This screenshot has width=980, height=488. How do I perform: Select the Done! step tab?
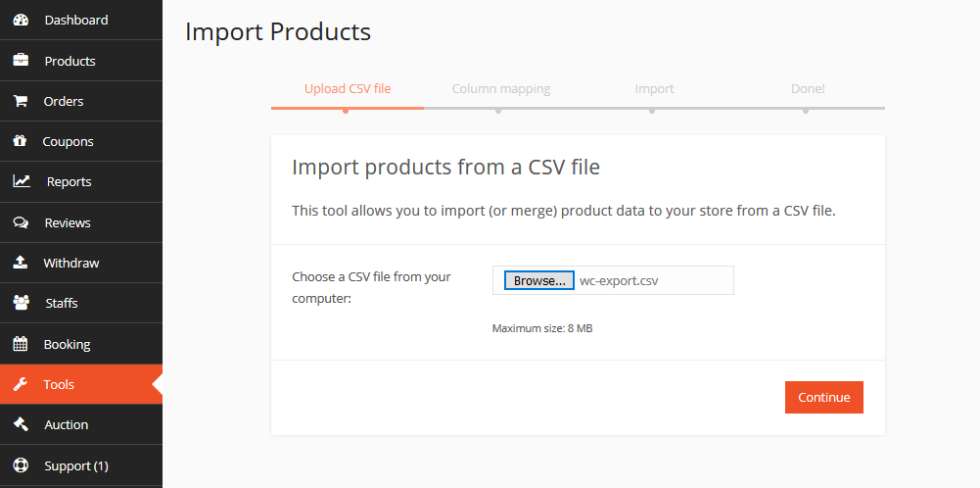click(x=808, y=89)
